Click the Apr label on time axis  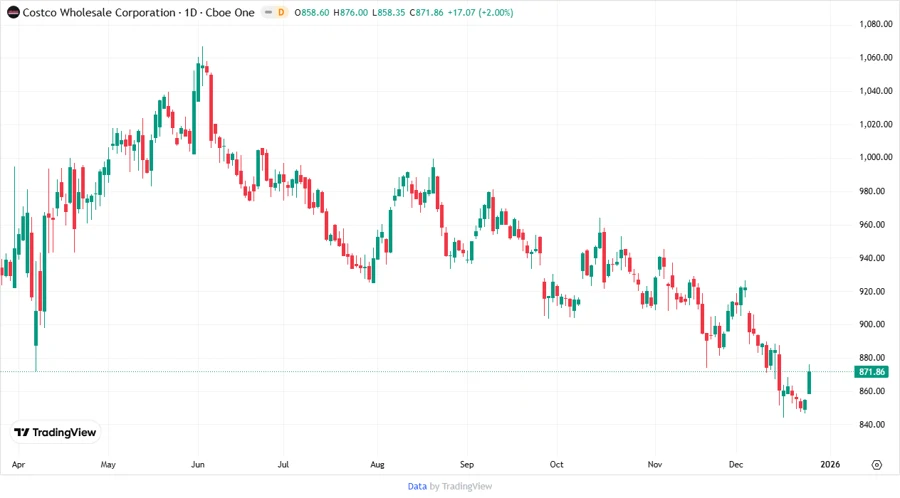coord(18,465)
